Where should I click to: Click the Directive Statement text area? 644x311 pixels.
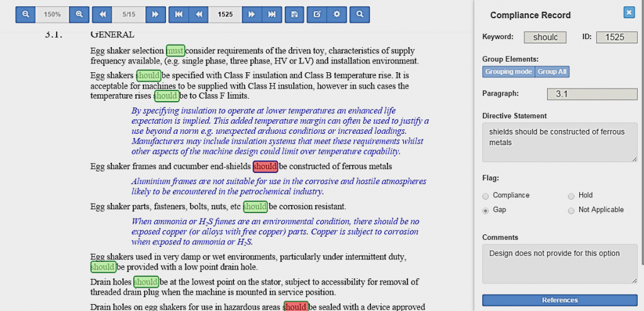tap(560, 143)
